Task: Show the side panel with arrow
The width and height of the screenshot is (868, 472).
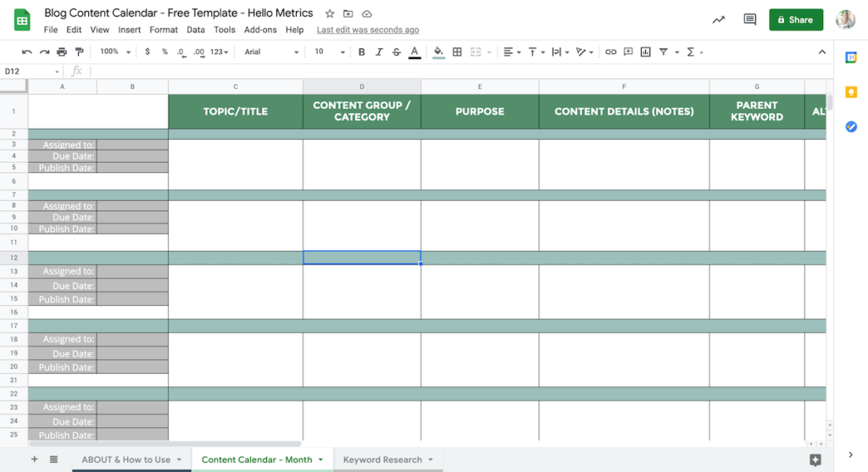Action: (851, 455)
